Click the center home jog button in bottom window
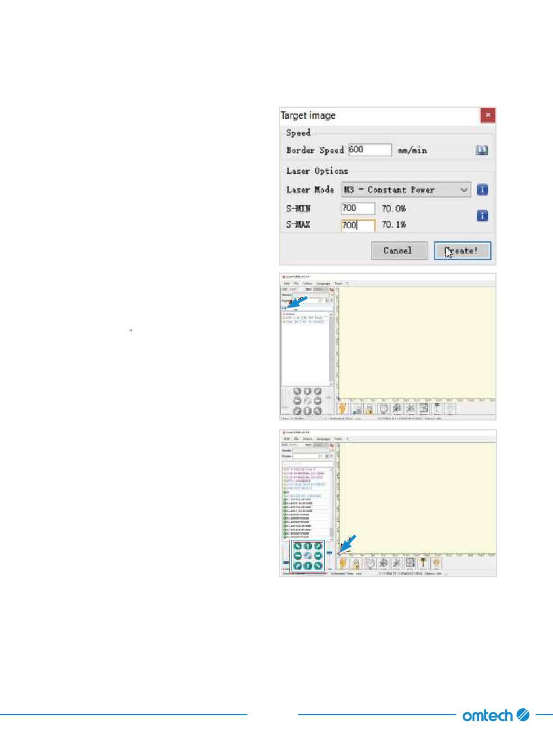 (308, 556)
